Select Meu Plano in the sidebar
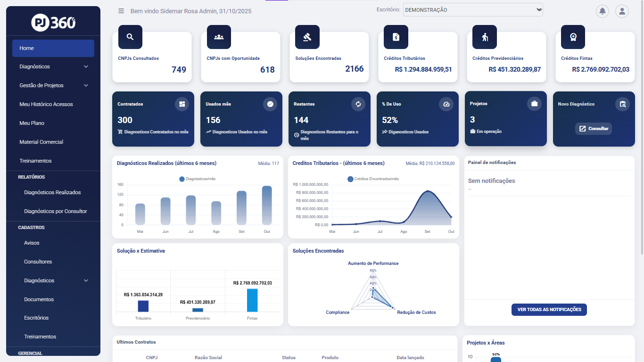This screenshot has width=644, height=362. coord(53,123)
